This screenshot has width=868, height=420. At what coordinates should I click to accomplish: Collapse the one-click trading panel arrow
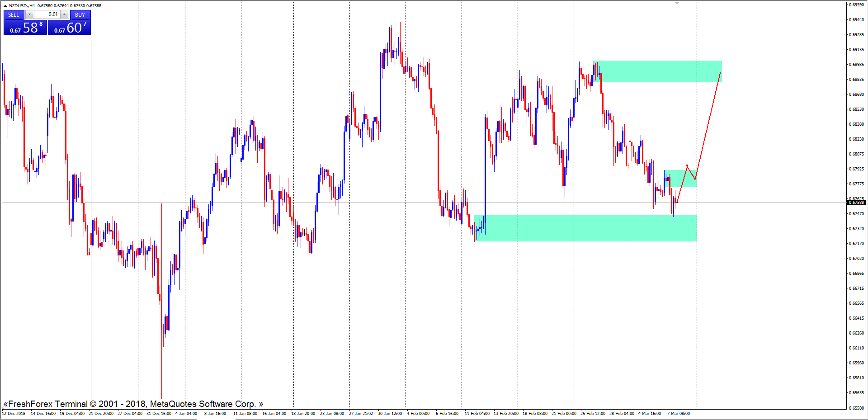coord(5,6)
